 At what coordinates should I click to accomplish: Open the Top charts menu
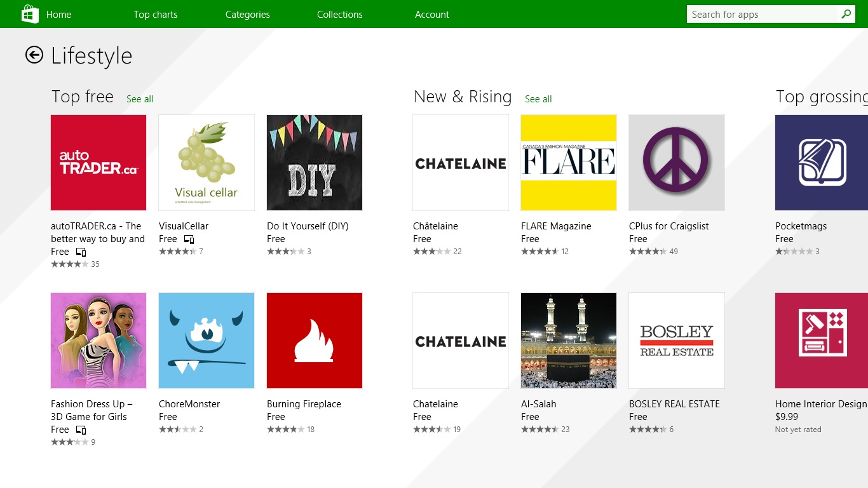point(156,15)
